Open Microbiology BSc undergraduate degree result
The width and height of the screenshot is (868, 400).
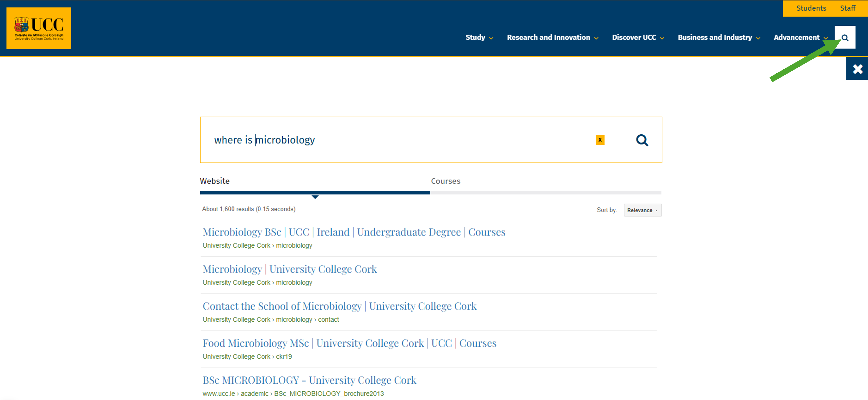[x=354, y=232]
